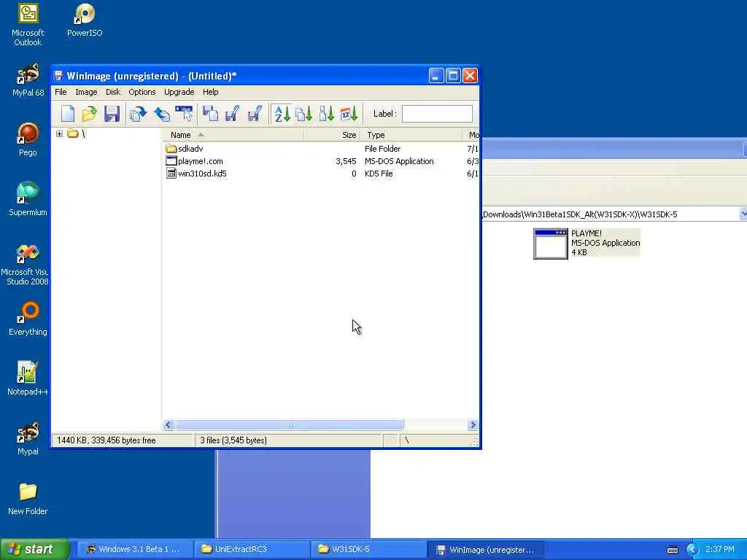This screenshot has height=560, width=747.
Task: Click the Save floppy disk icon
Action: pyautogui.click(x=112, y=114)
